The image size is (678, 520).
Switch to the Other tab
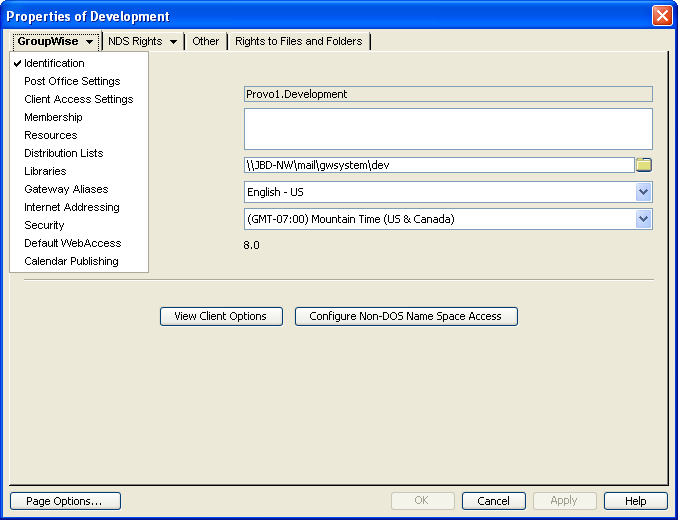coord(206,42)
